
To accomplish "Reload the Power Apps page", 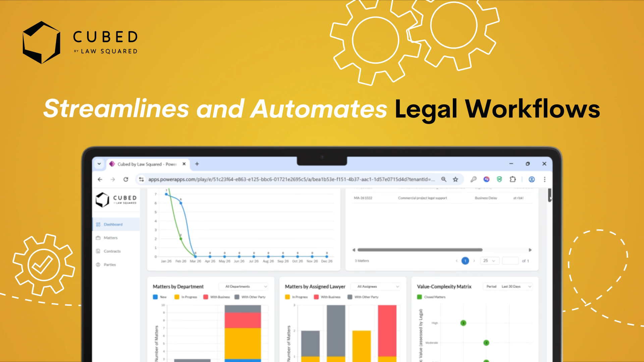I will 126,179.
